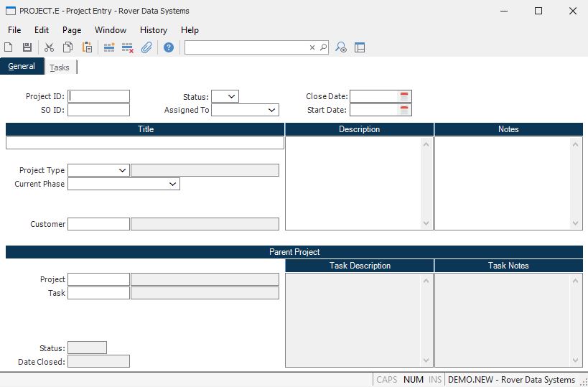Open the Start Date calendar picker

click(x=405, y=110)
